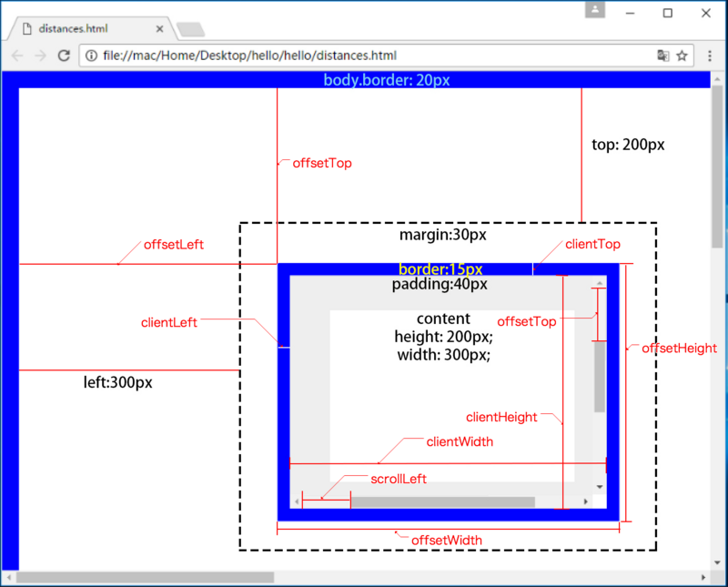This screenshot has width=728, height=587.
Task: Click the red 'clientTop' label
Action: (593, 244)
